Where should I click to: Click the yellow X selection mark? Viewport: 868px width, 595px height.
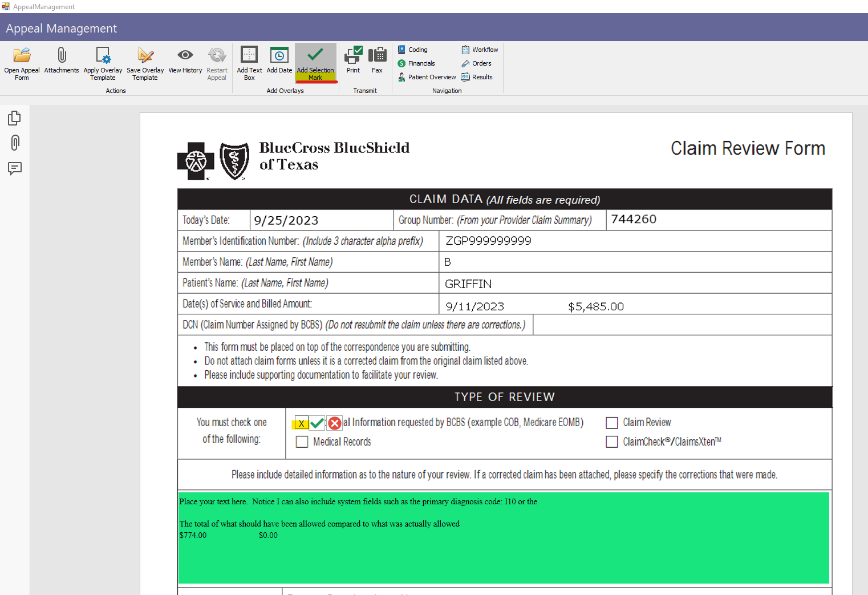(x=301, y=424)
